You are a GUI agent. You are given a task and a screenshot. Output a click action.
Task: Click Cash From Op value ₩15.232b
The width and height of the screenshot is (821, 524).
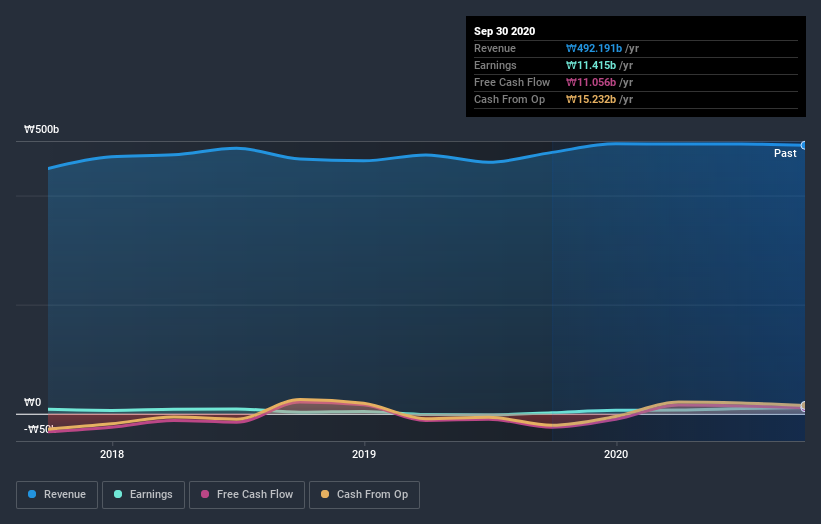pyautogui.click(x=591, y=99)
